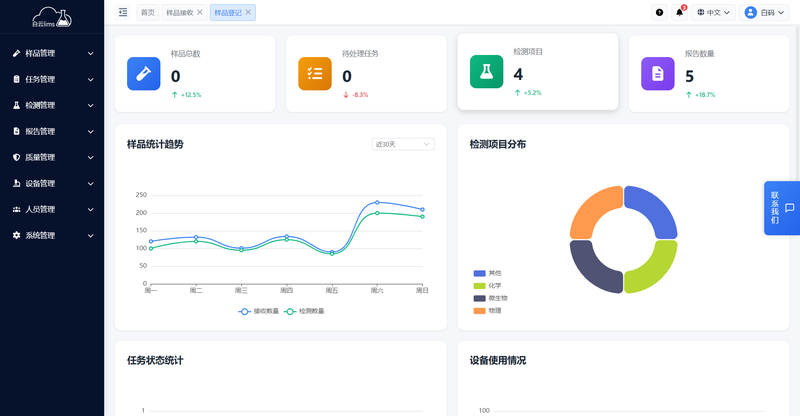Close the 样品接收 tab

pyautogui.click(x=200, y=12)
